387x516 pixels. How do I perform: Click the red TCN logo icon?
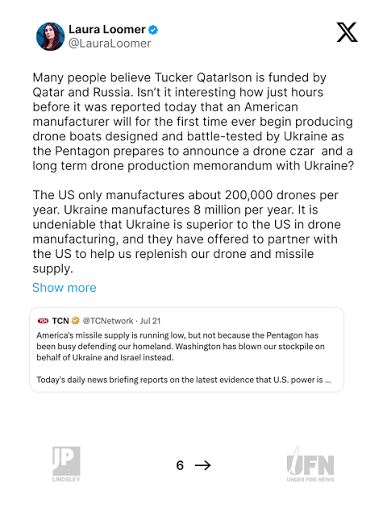click(43, 321)
